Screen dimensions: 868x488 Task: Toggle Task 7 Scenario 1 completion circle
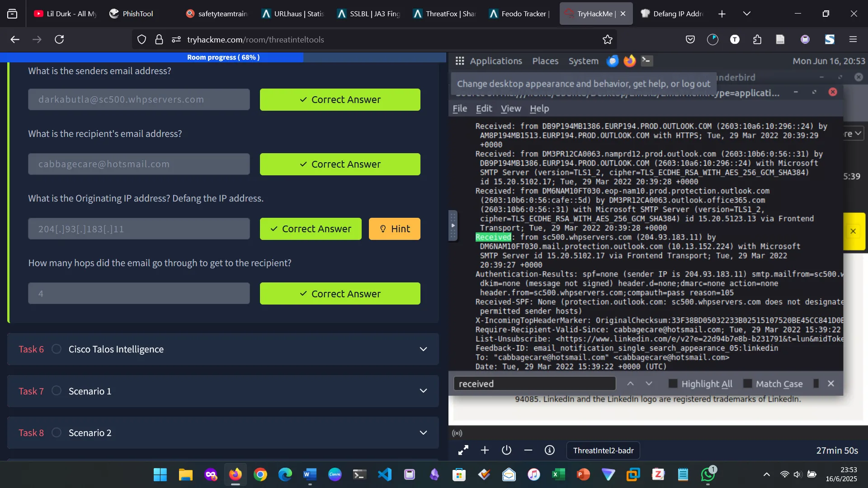click(57, 391)
